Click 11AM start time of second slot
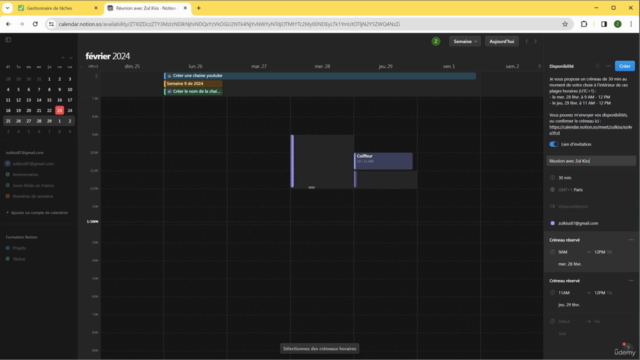 [x=564, y=293]
